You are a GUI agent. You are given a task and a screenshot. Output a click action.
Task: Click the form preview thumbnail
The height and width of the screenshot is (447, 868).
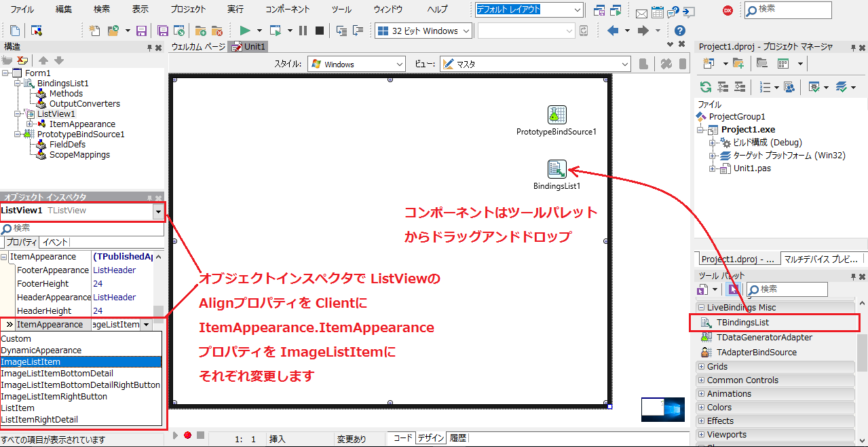click(662, 409)
